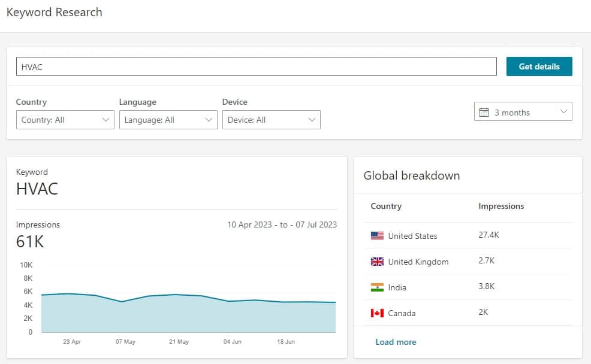Click the Impressions column header

pyautogui.click(x=501, y=206)
